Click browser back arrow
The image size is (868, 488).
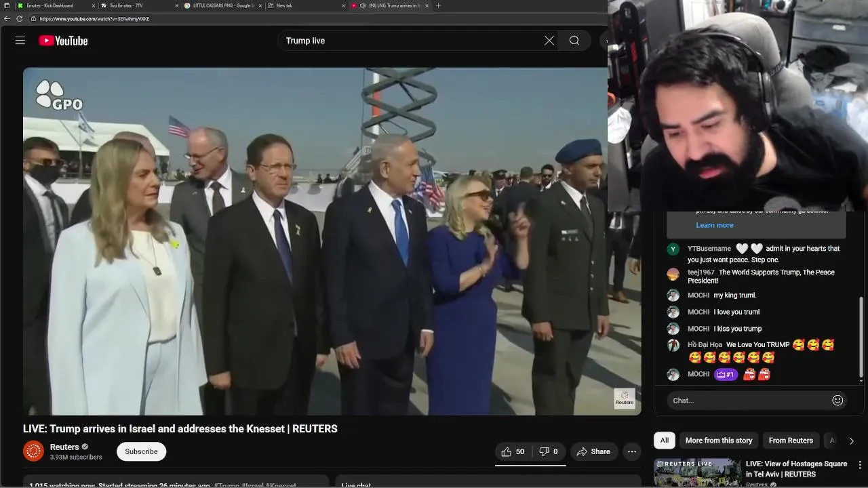point(7,19)
